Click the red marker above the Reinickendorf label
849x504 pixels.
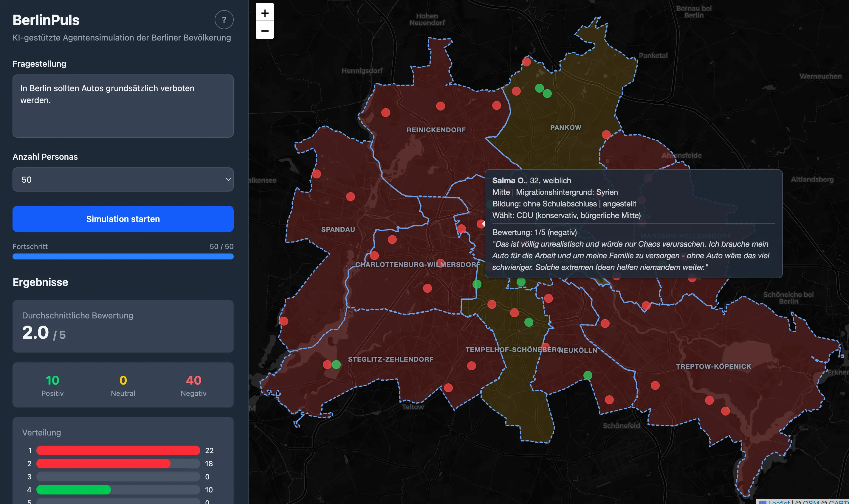point(441,106)
